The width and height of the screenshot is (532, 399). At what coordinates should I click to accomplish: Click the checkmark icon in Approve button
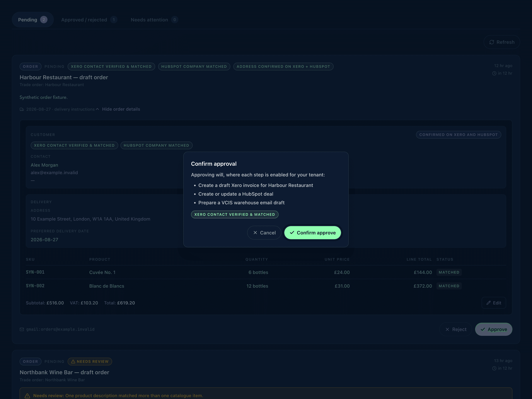click(483, 329)
